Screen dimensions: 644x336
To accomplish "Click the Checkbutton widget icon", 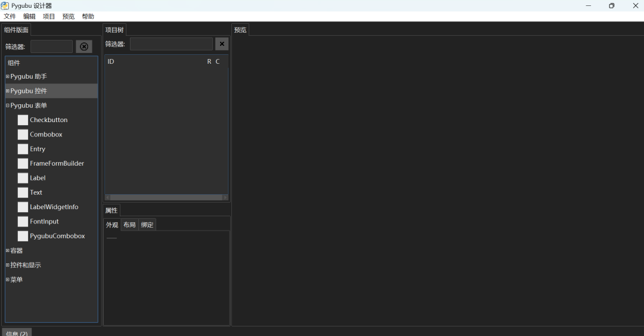I will [23, 120].
